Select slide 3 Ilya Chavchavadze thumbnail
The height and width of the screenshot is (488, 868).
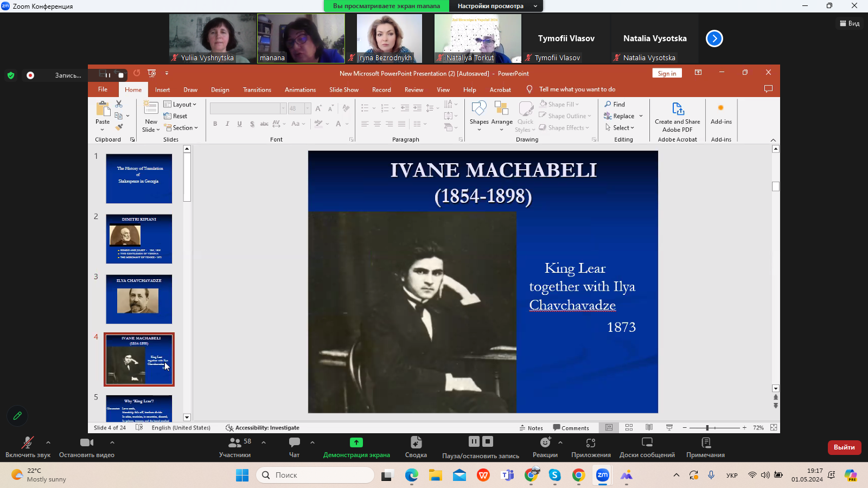point(139,299)
